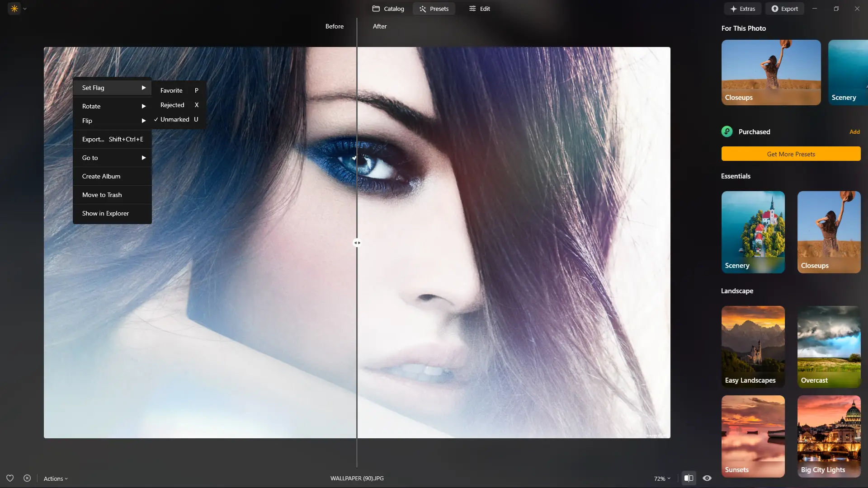Image resolution: width=868 pixels, height=488 pixels.
Task: Open the 72% zoom level dropdown
Action: pyautogui.click(x=661, y=478)
